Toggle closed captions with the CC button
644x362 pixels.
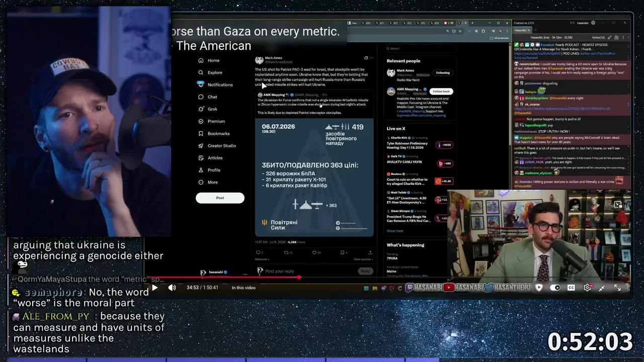(x=571, y=288)
